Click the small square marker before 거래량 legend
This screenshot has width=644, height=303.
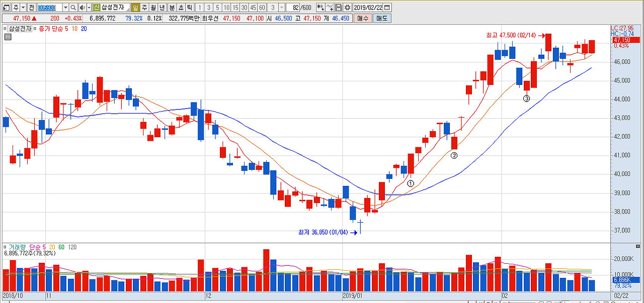(x=6, y=247)
